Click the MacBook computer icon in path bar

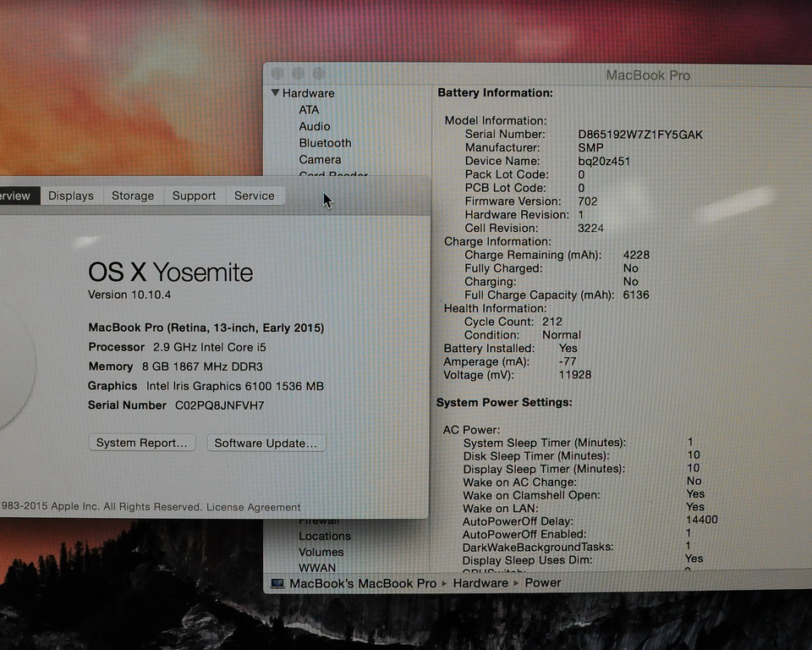tap(277, 584)
